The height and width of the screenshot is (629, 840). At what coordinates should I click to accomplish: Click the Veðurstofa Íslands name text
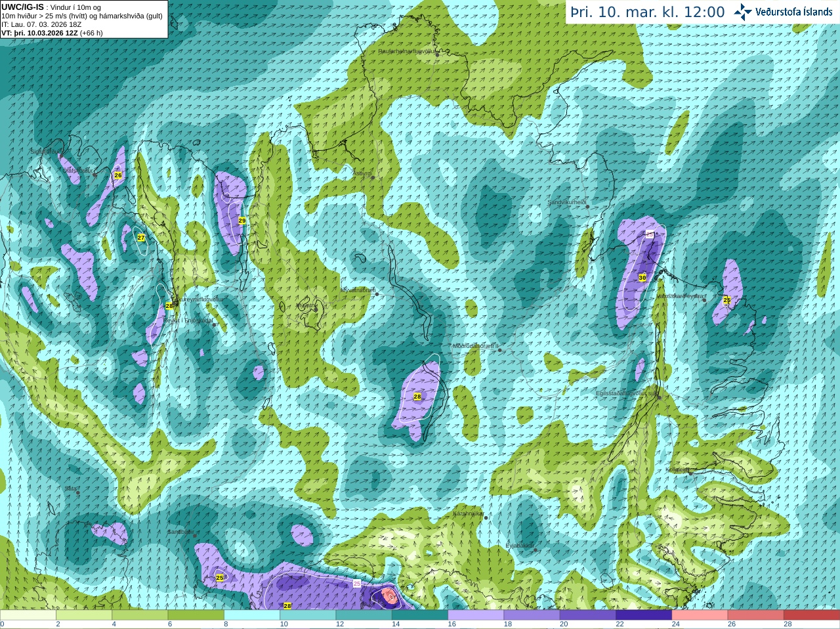point(794,12)
